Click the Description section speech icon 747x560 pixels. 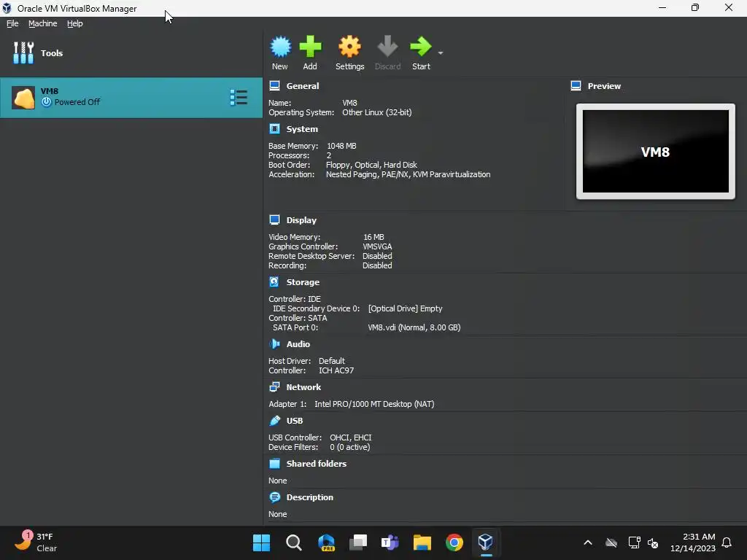(x=274, y=497)
